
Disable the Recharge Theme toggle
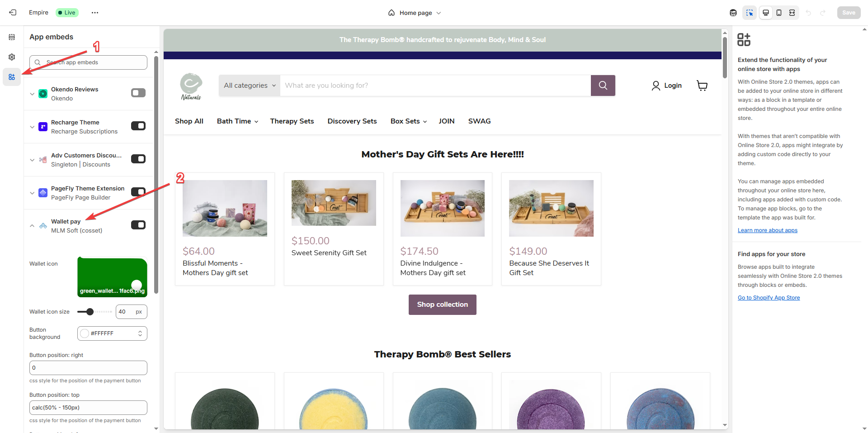pos(138,126)
